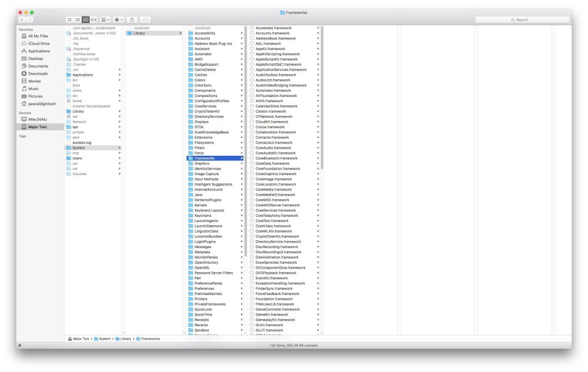Expand arrow beside the Caches folder
The height and width of the screenshot is (372, 588).
[242, 75]
